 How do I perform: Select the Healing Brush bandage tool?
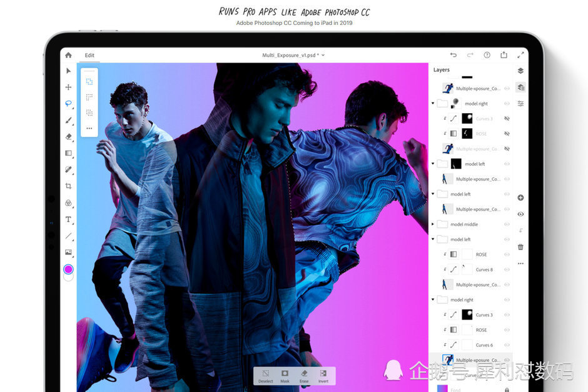[68, 169]
